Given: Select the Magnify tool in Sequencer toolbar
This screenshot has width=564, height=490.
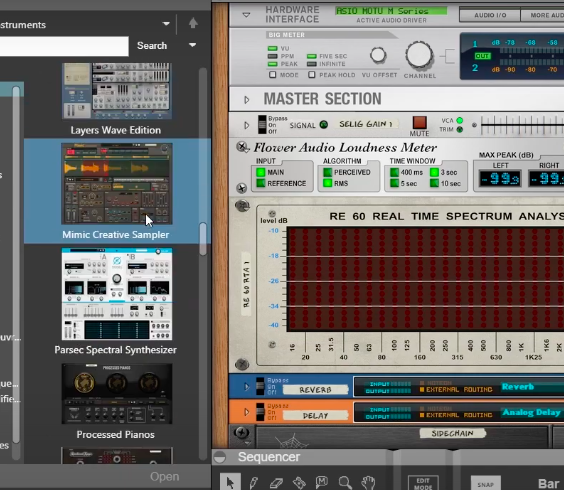Looking at the screenshot, I should point(345,482).
